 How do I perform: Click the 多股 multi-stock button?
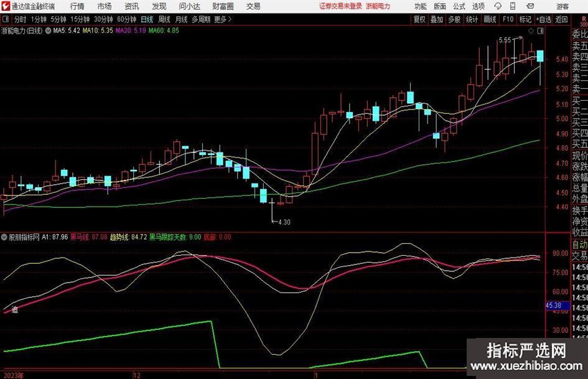pos(454,19)
